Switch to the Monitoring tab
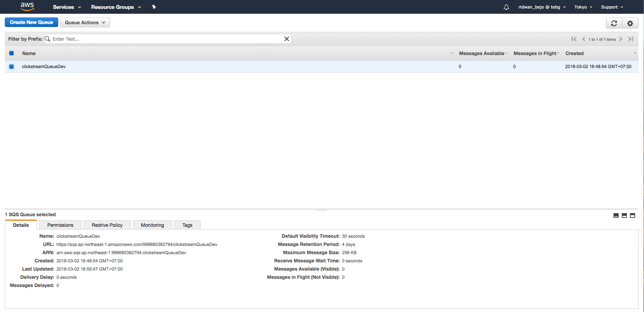 (x=152, y=225)
